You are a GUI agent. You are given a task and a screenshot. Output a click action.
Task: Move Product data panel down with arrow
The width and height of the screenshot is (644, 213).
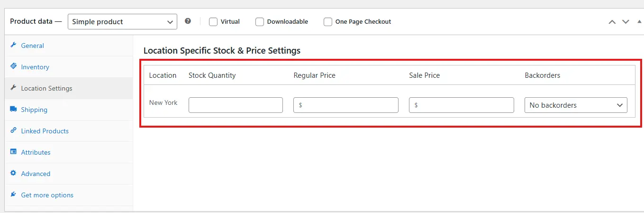pos(626,22)
